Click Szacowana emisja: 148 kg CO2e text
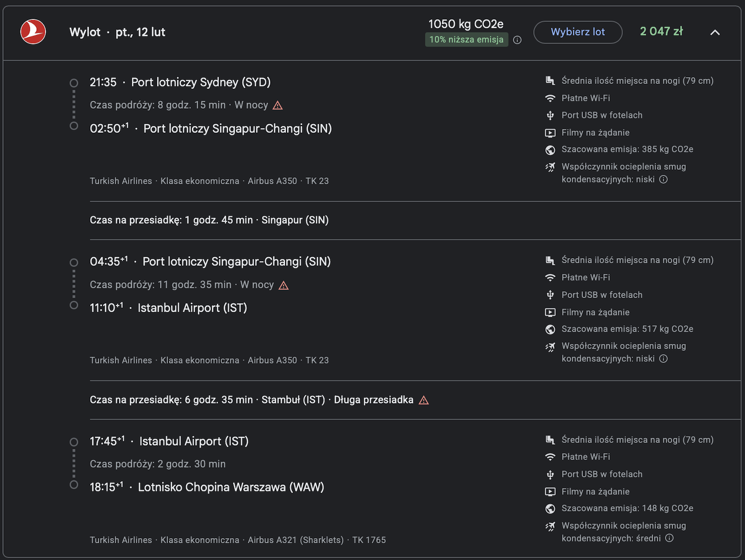 click(x=627, y=508)
